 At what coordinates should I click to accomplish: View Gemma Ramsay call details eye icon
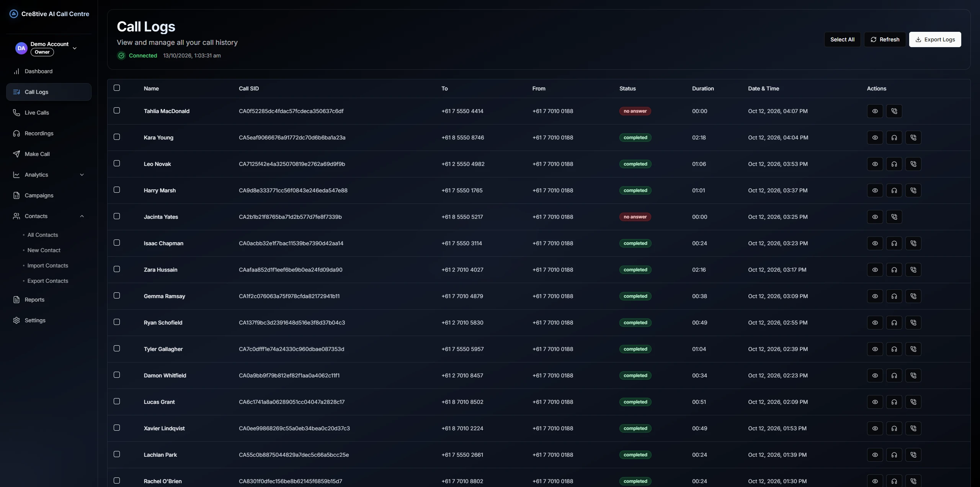pos(875,296)
